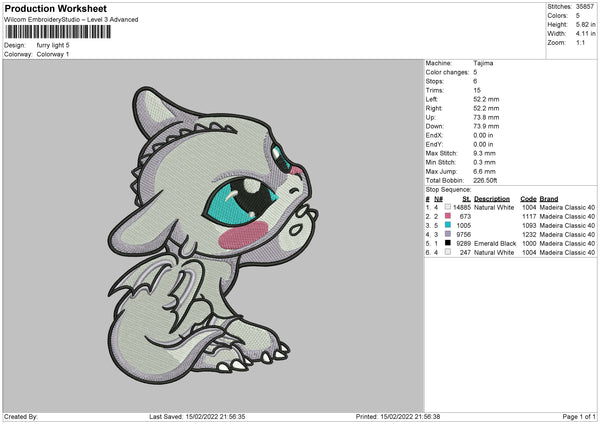
Task: Click thread code 1117 in stop 2
Action: (x=529, y=217)
